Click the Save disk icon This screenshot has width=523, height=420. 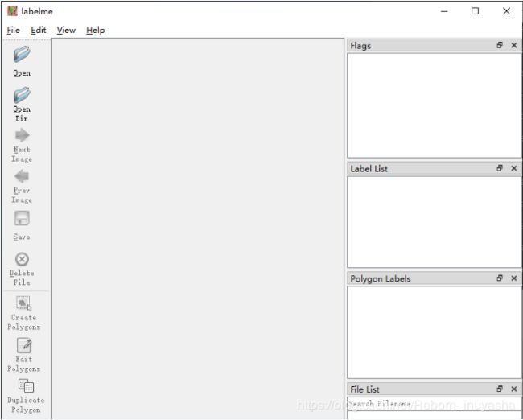pos(22,219)
